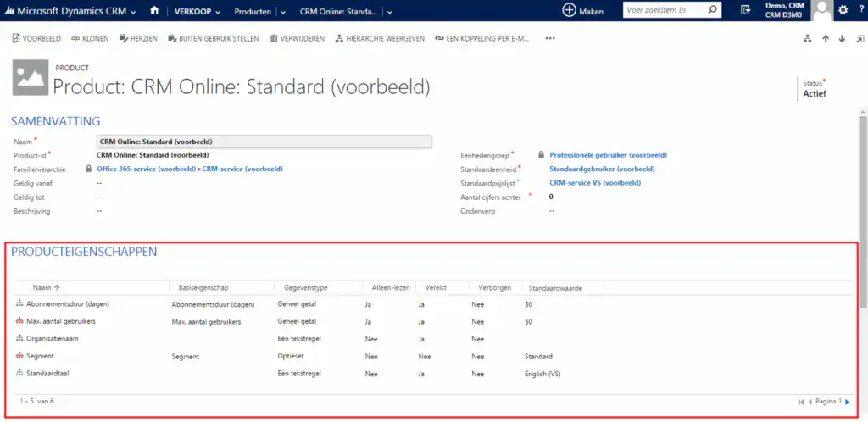Go to next page of product properties

pos(847,402)
